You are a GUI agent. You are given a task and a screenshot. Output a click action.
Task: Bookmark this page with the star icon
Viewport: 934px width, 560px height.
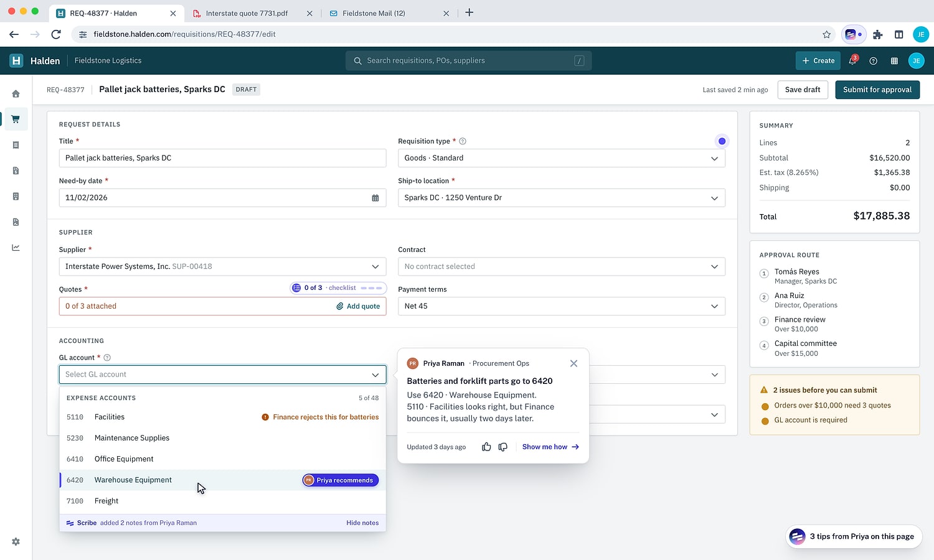[x=826, y=34]
